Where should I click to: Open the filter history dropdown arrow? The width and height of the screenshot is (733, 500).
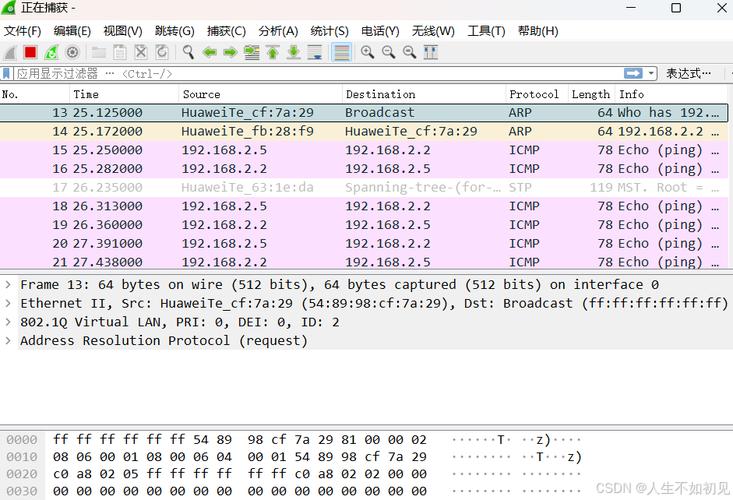point(651,73)
